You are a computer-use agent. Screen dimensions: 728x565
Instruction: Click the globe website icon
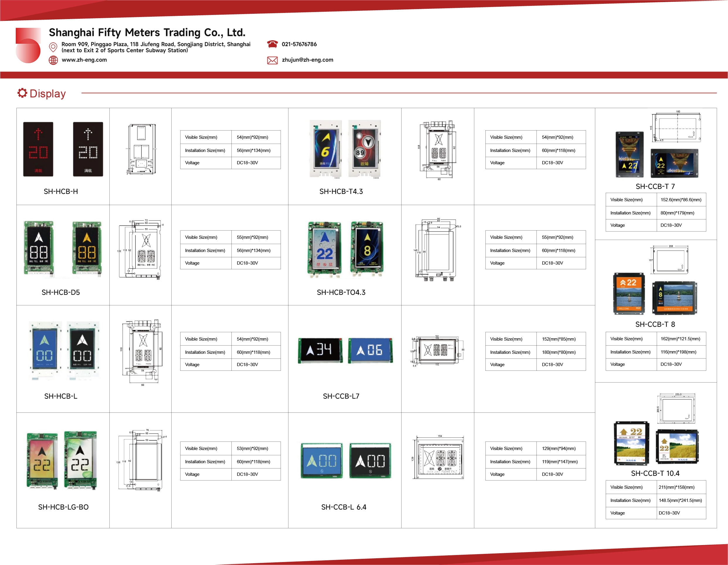point(53,60)
